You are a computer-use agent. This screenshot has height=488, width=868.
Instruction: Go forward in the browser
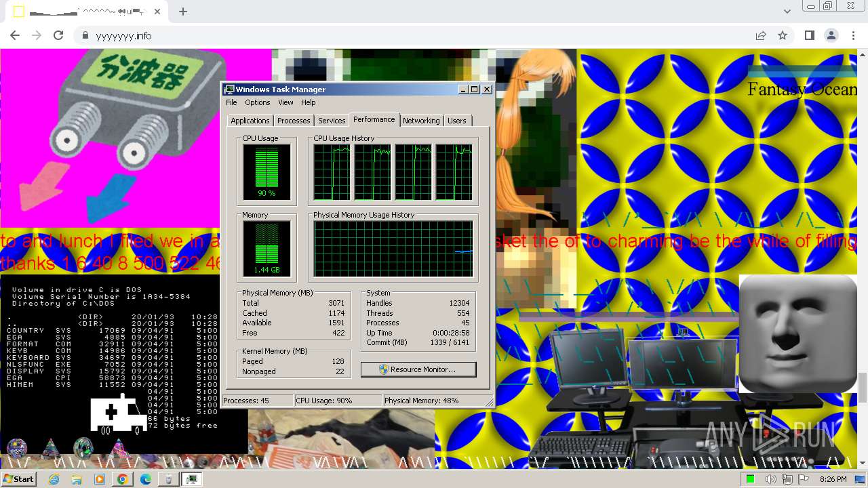pyautogui.click(x=37, y=35)
